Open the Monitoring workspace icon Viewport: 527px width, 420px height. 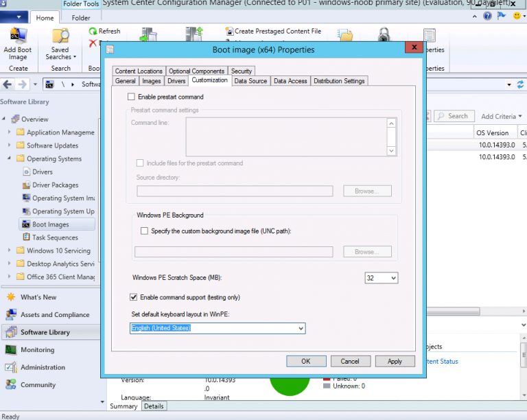coord(11,350)
